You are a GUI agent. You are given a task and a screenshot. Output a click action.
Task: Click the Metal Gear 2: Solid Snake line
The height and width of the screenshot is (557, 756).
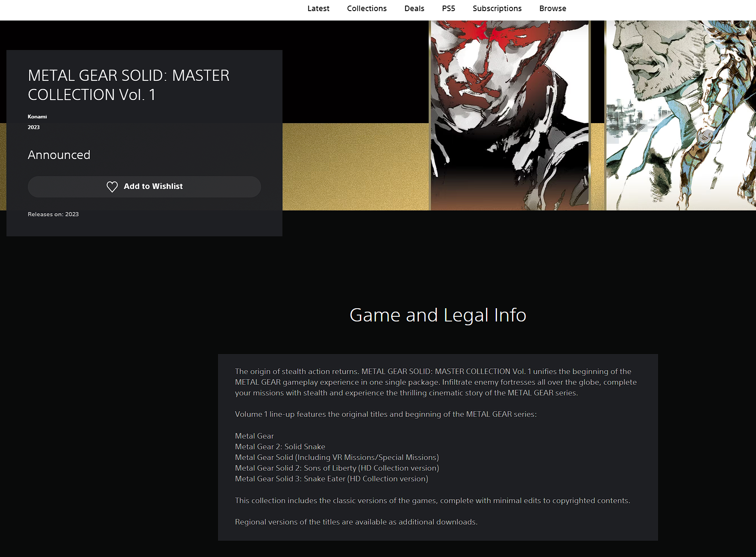coord(280,447)
